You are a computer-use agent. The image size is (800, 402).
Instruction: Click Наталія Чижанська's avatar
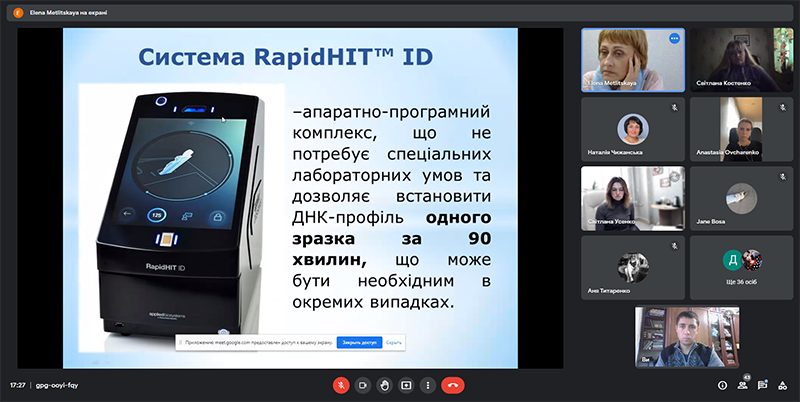pos(633,129)
